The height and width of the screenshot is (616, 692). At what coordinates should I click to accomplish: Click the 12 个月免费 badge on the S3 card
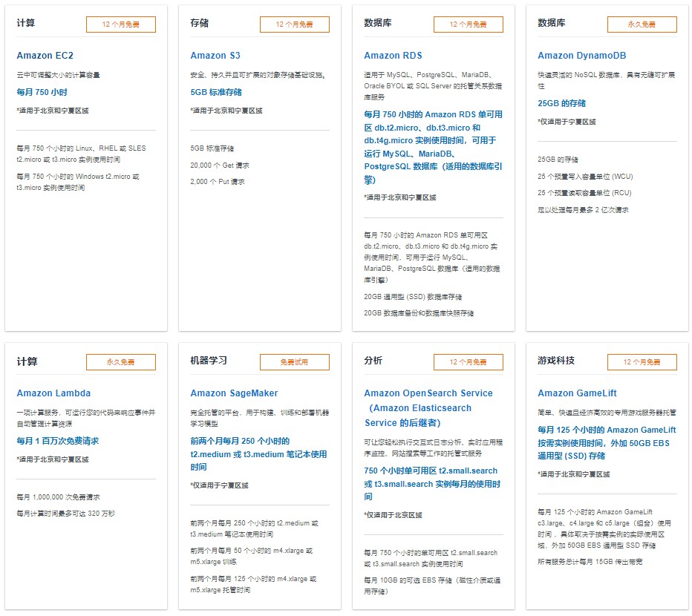pos(295,24)
